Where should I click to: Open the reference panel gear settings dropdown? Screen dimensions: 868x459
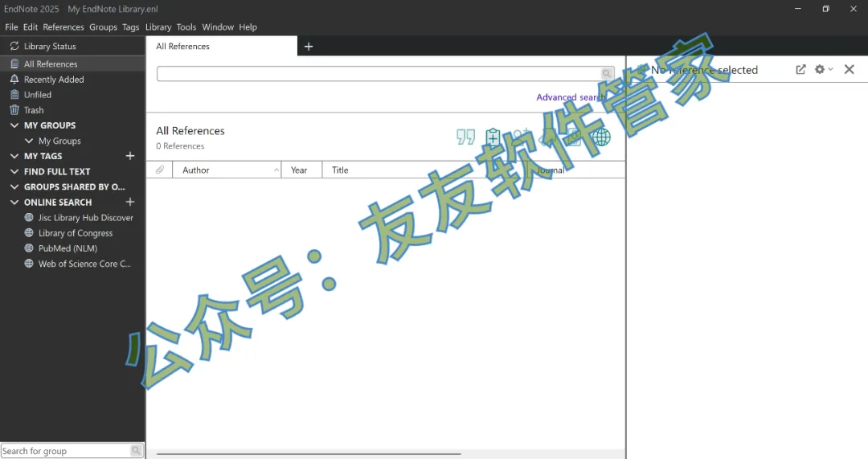(824, 69)
